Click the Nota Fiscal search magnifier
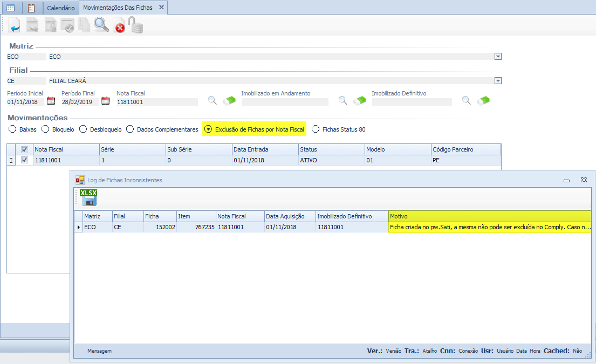The image size is (596, 364). click(x=213, y=101)
